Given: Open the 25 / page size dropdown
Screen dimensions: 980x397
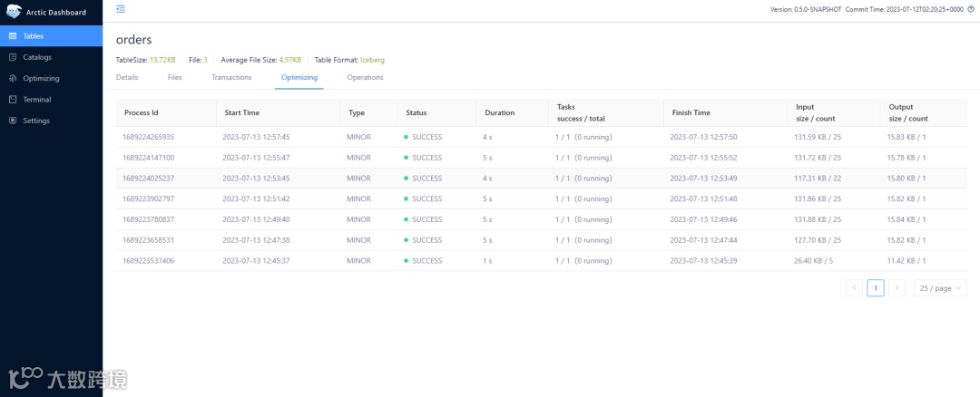Looking at the screenshot, I should click(940, 287).
